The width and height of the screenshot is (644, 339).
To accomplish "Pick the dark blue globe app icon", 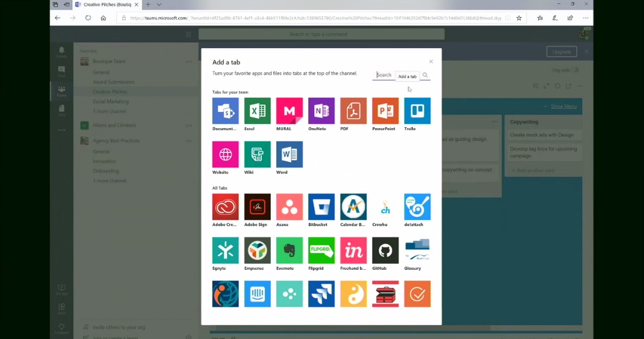I will 225,294.
